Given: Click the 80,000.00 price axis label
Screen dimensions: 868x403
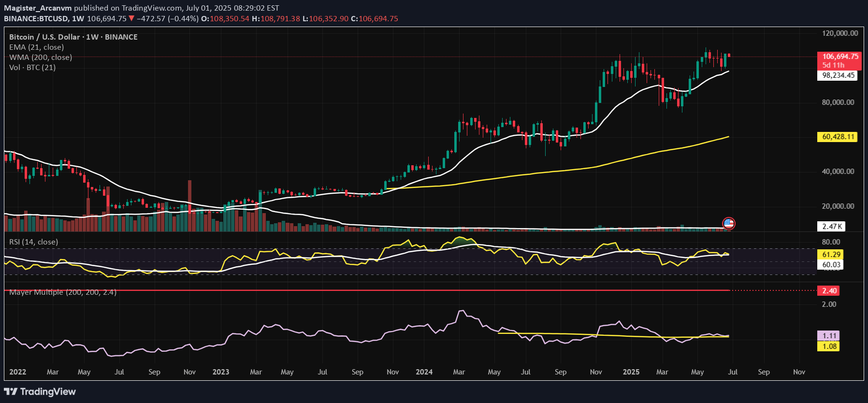Looking at the screenshot, I should tap(838, 102).
